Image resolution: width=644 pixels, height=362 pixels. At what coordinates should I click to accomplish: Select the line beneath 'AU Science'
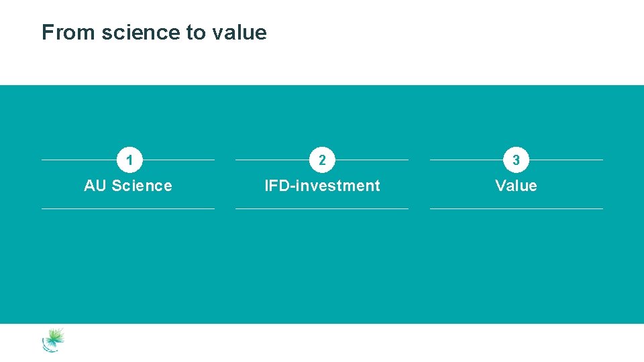pos(128,208)
